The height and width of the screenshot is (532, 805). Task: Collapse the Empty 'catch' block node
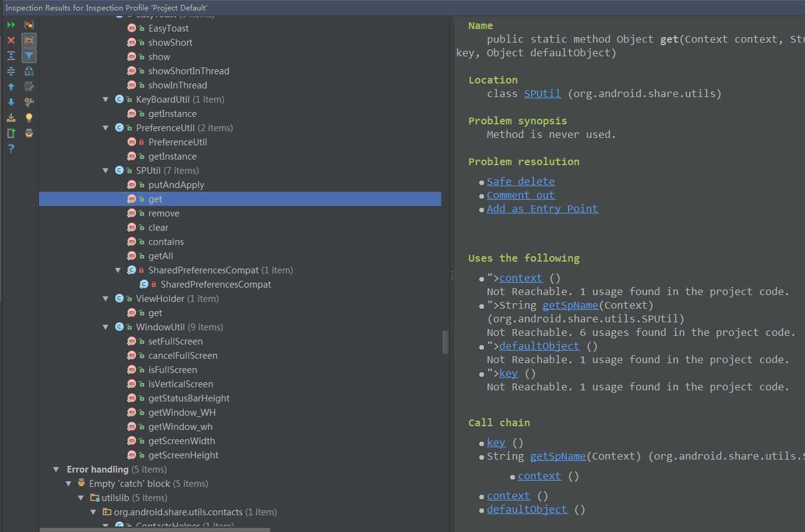coord(69,484)
